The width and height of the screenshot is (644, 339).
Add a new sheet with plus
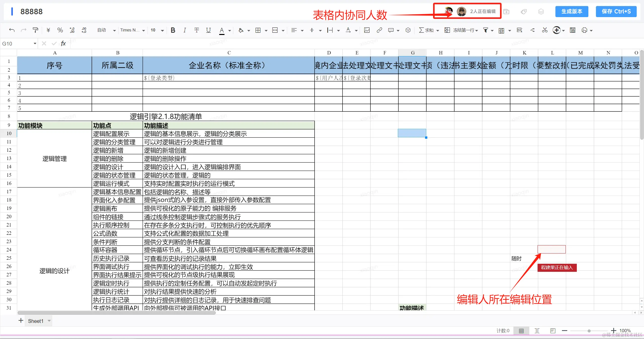(21, 320)
